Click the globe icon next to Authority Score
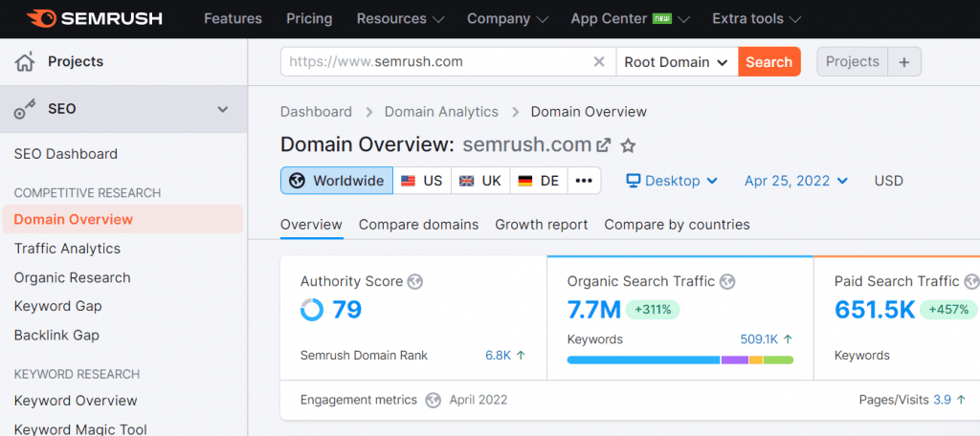 coord(414,281)
